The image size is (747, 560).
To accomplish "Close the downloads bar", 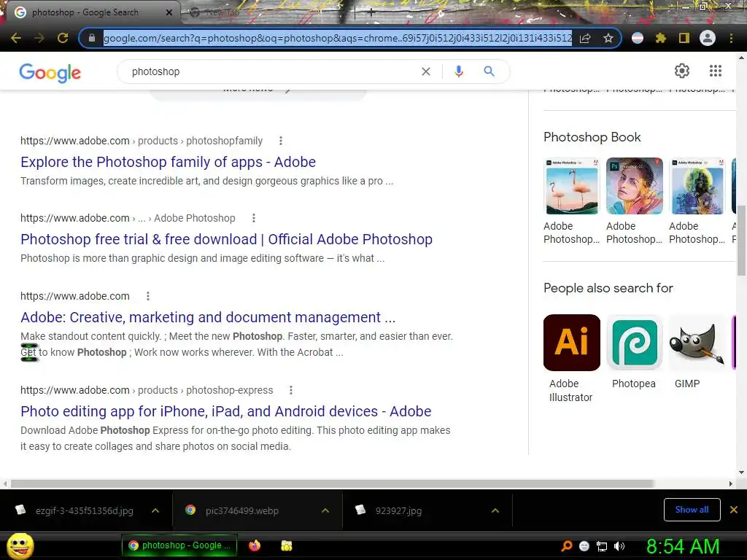I will coord(734,510).
